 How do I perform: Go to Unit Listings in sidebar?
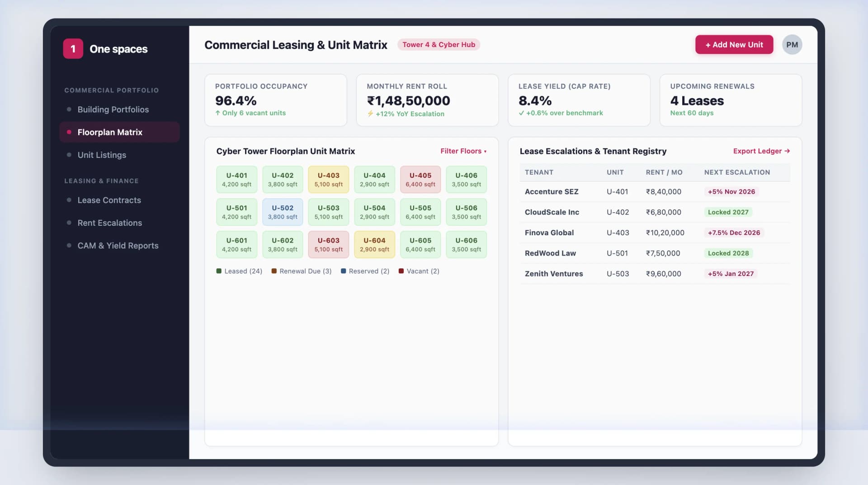point(119,155)
